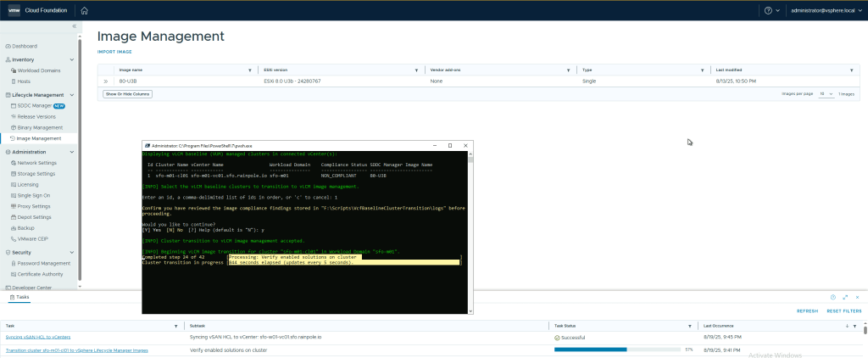The width and height of the screenshot is (868, 358).
Task: Go to Workload Domains in sidebar
Action: click(x=40, y=70)
